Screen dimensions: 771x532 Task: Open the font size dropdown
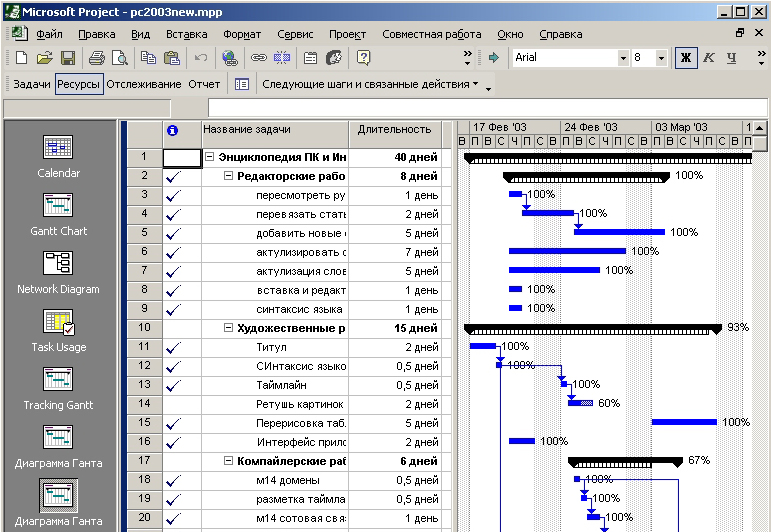(661, 58)
